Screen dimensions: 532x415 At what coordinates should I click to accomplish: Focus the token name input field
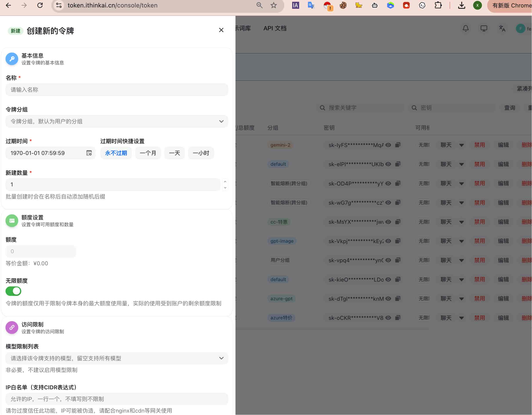117,90
